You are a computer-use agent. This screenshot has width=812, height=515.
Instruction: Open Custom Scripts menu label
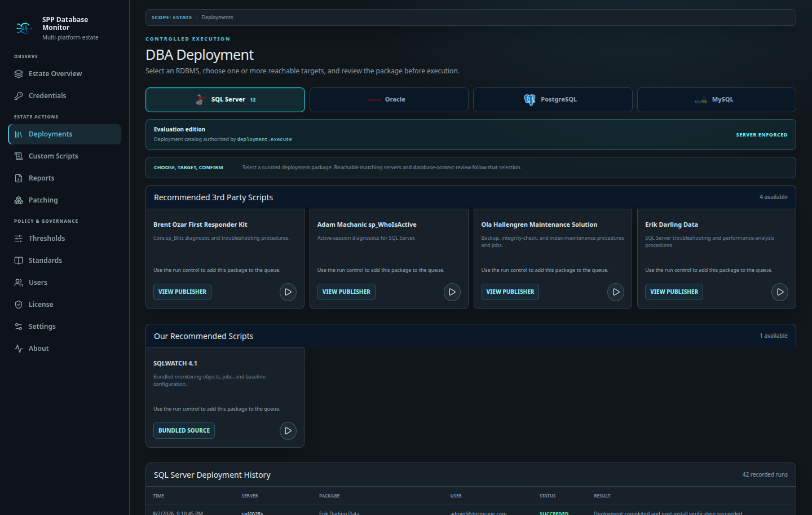(54, 156)
